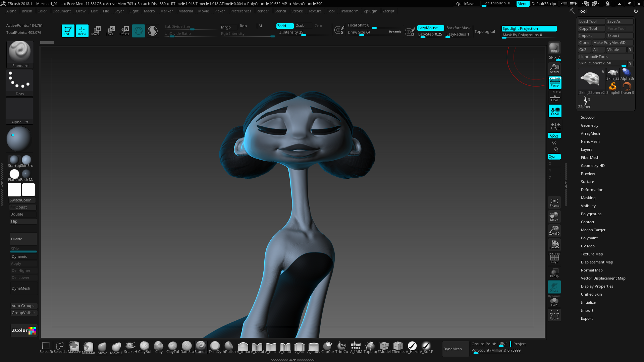The image size is (644, 362).
Task: Open the Preferences menu
Action: coord(240,11)
